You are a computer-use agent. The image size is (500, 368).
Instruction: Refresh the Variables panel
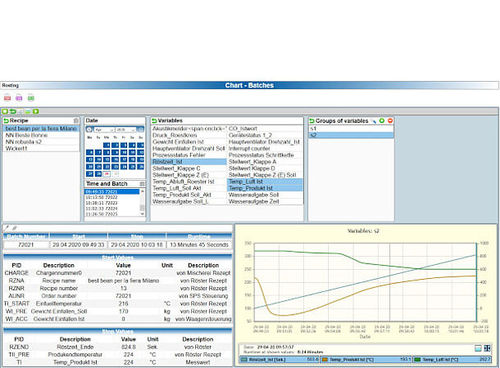pos(154,121)
